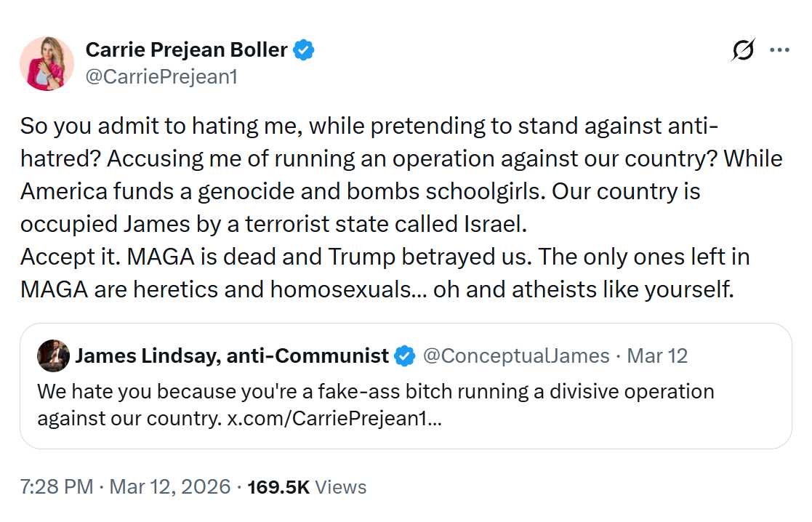The width and height of the screenshot is (812, 522).
Task: Open the Grok actions icon
Action: pos(743,49)
